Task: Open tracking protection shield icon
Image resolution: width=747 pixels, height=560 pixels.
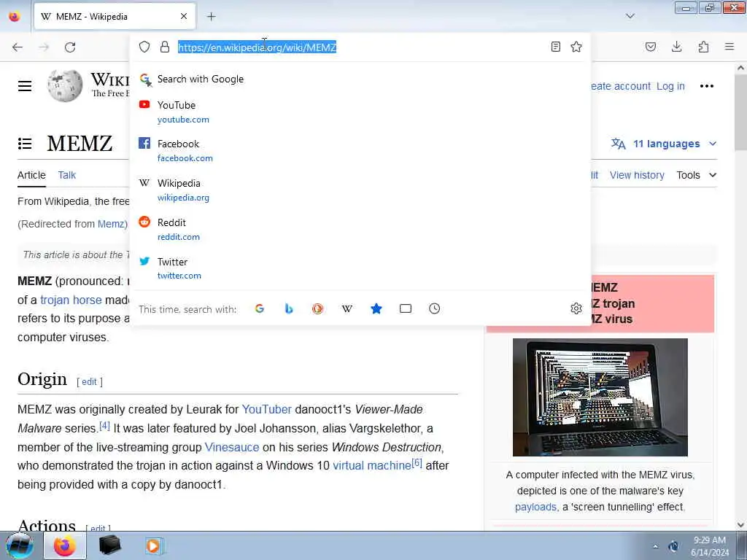Action: pyautogui.click(x=144, y=47)
